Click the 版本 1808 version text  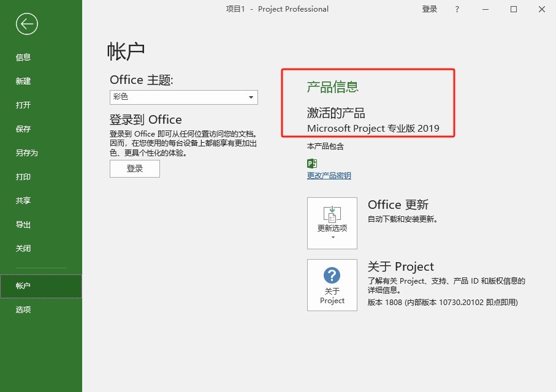pos(443,303)
